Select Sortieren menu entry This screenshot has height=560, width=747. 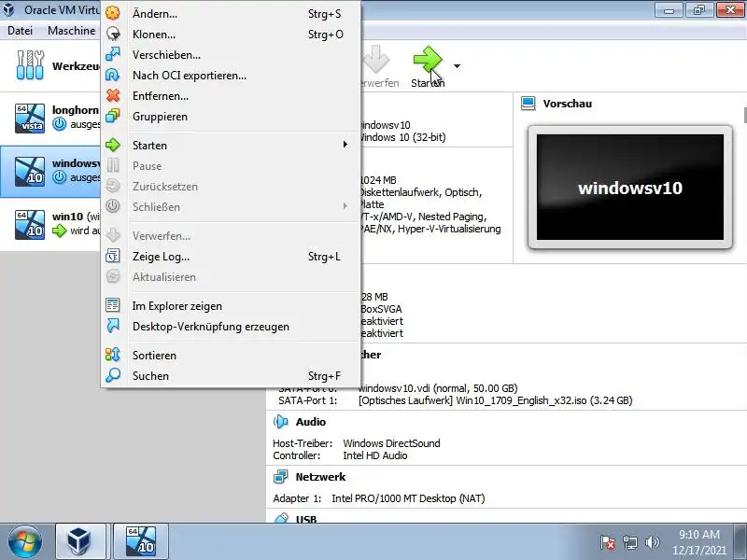point(231,356)
